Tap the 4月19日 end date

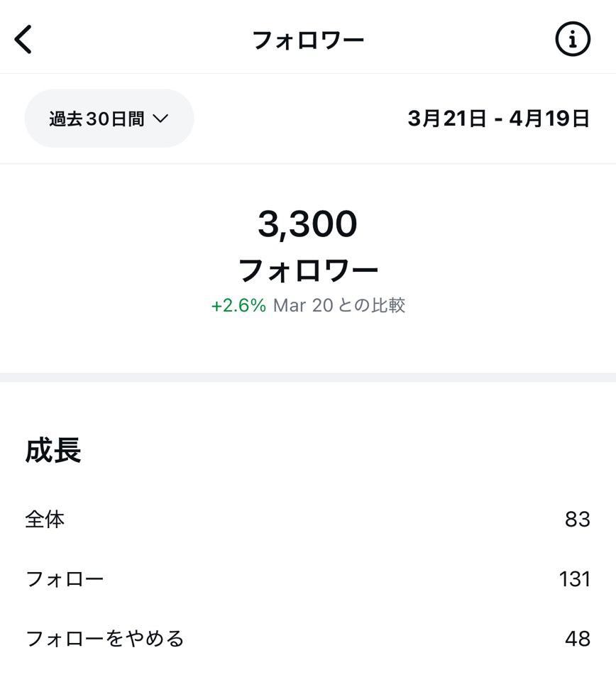pos(549,119)
